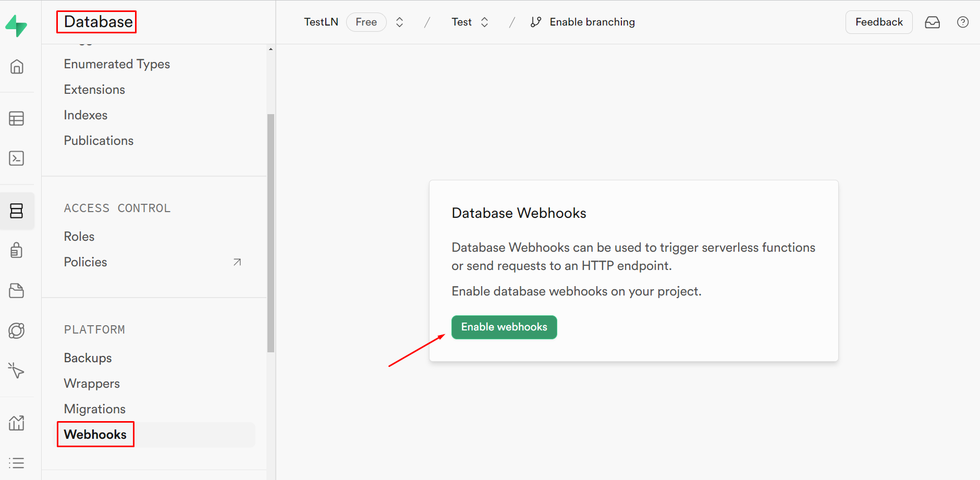Click the Enable webhooks button

pyautogui.click(x=504, y=327)
